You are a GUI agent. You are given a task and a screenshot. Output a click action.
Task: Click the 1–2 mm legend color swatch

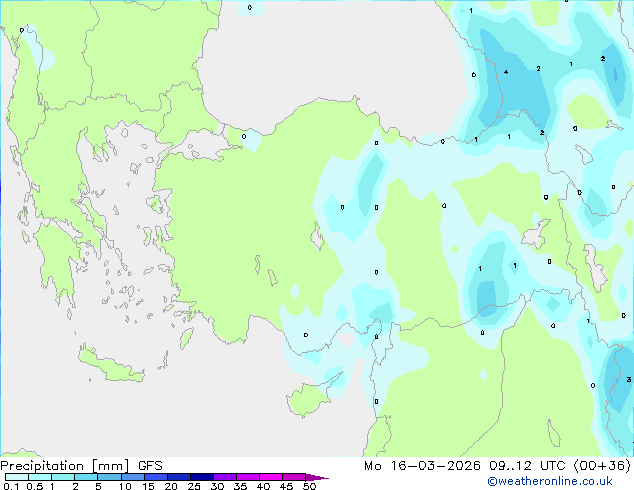coord(63,477)
